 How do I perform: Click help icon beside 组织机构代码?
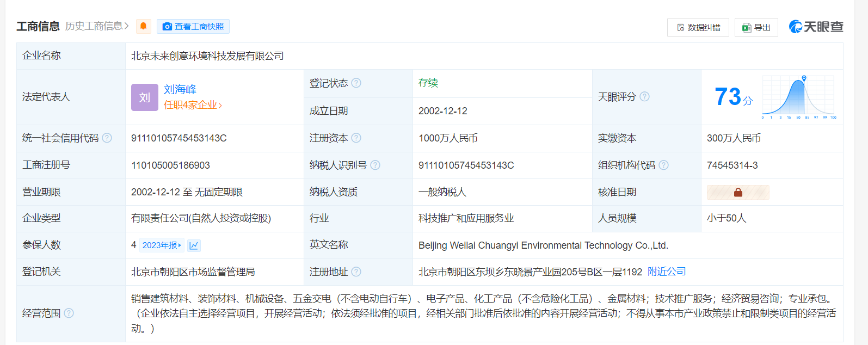(x=663, y=165)
